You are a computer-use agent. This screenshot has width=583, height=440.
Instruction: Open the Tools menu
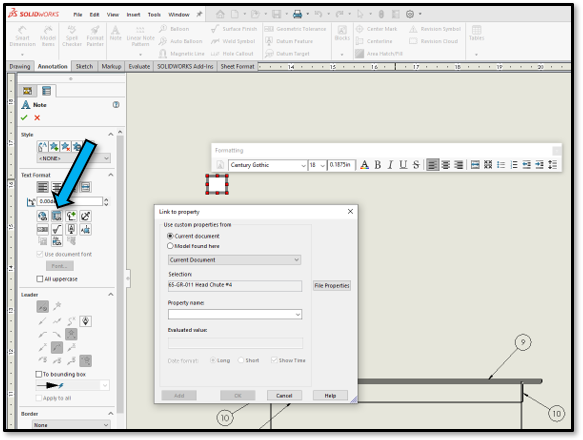(x=154, y=15)
